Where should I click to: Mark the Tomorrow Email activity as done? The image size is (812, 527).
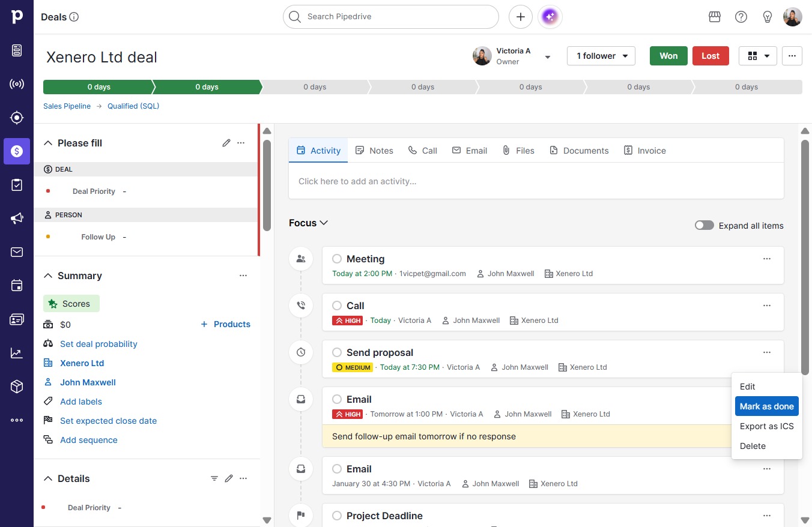(337, 399)
